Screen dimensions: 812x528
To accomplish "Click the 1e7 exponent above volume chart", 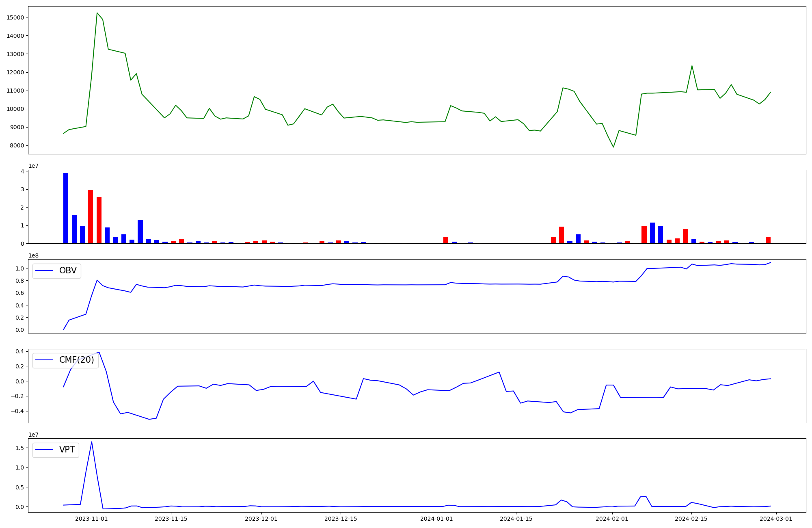I will 33,166.
